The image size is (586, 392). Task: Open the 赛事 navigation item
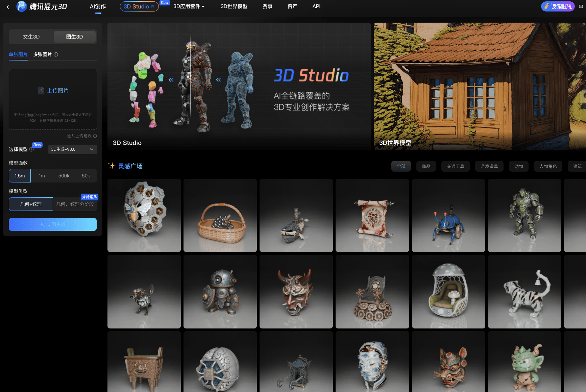(x=268, y=6)
